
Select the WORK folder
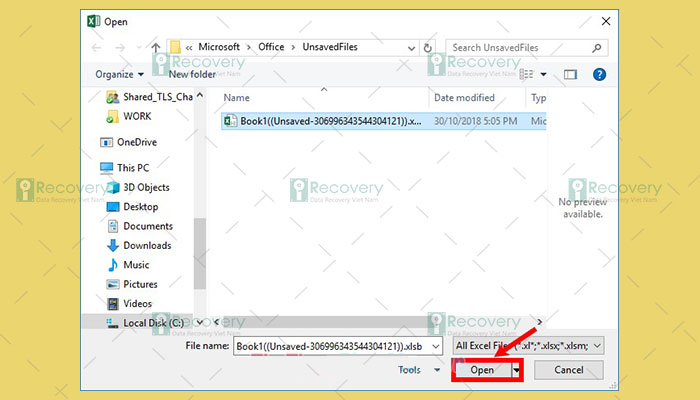[129, 116]
